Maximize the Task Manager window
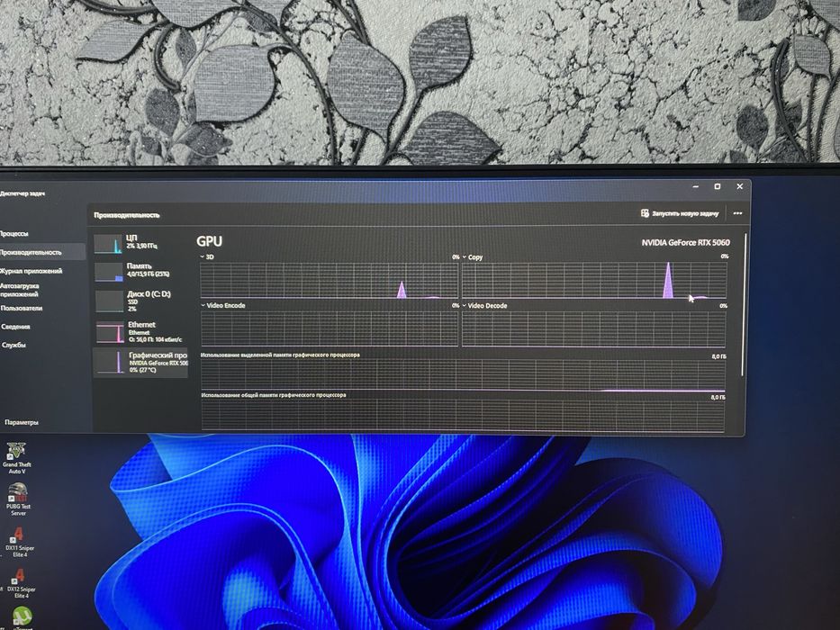 point(718,186)
